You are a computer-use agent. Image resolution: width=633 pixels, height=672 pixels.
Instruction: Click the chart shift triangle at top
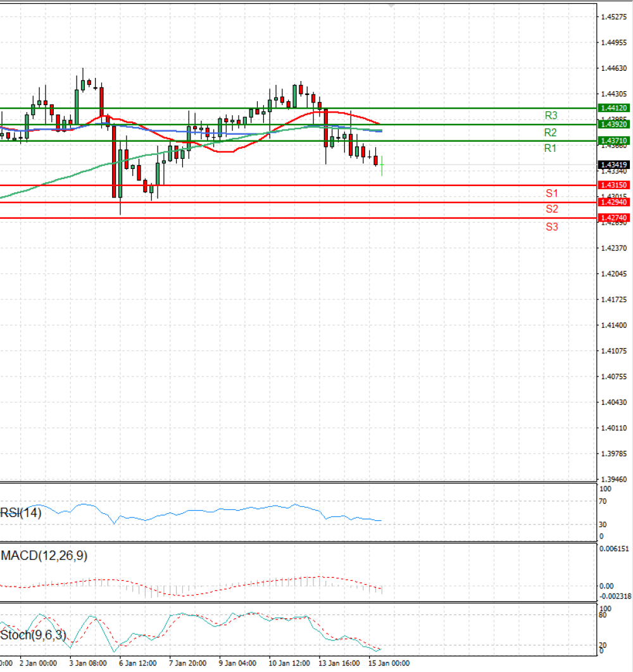click(391, 6)
